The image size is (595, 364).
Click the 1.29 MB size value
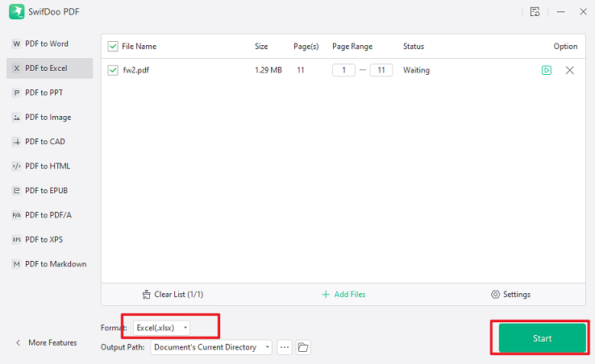pos(268,70)
